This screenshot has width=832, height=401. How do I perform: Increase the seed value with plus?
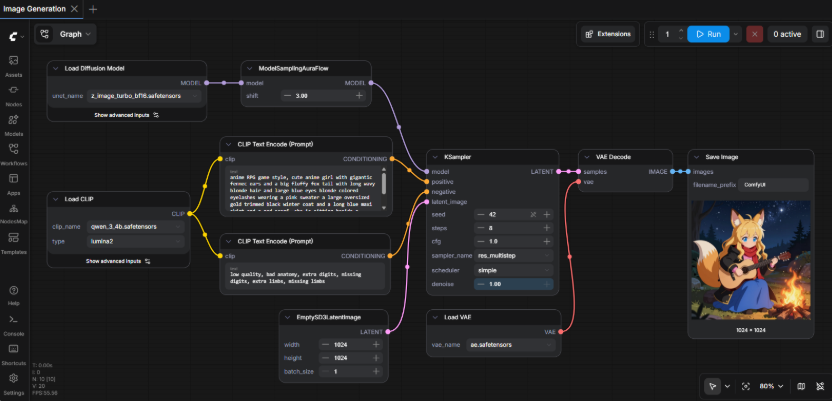pos(546,215)
